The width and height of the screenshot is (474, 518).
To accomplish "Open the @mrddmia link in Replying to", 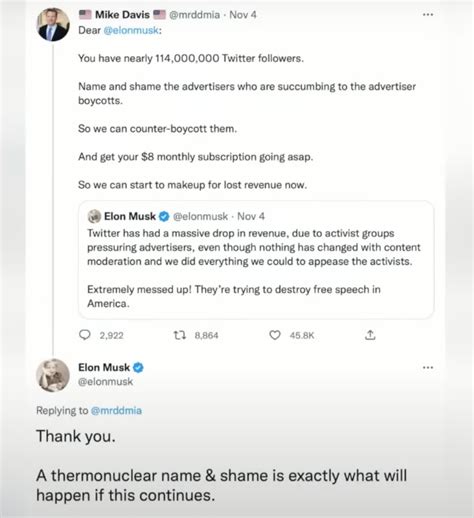I will pos(116,410).
